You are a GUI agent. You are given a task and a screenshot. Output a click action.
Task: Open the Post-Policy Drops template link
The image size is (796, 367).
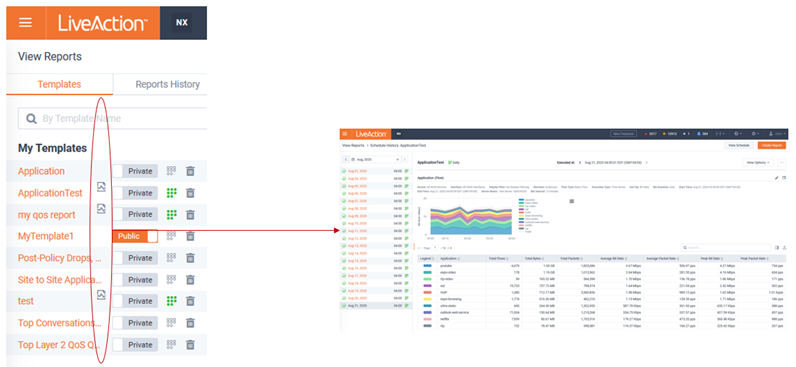[x=60, y=258]
